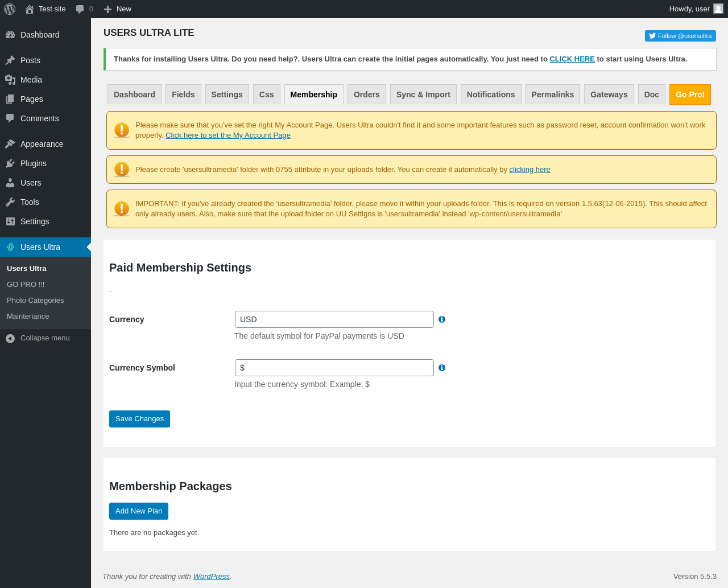Click the Appearance label in the sidebar

point(42,144)
